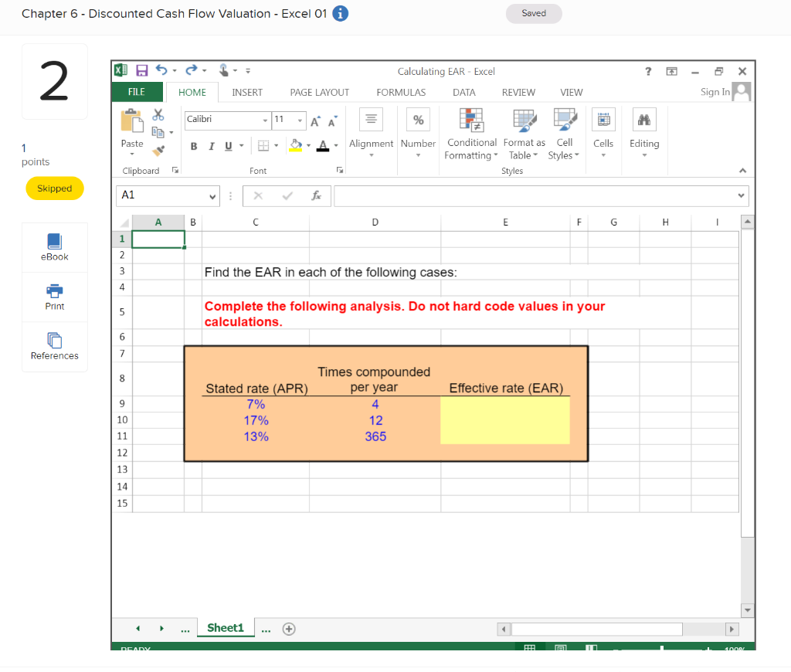
Task: Switch to the FORMULAS tab
Action: (401, 93)
